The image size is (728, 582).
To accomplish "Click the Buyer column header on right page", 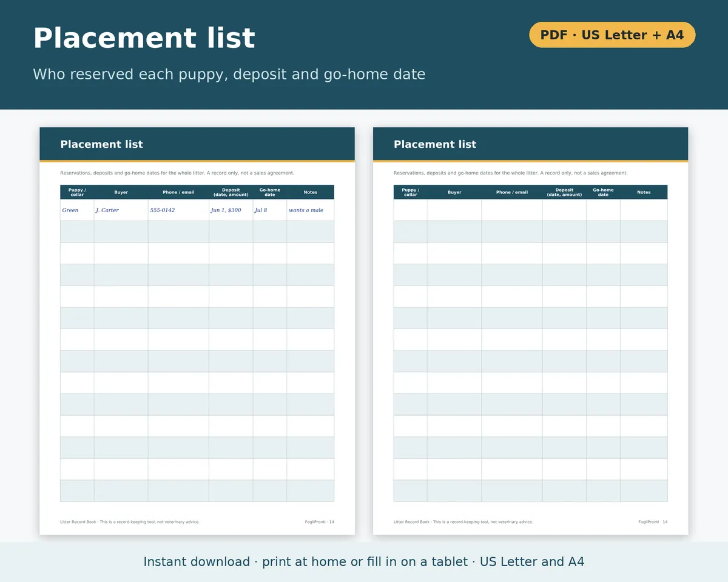I will (x=454, y=192).
